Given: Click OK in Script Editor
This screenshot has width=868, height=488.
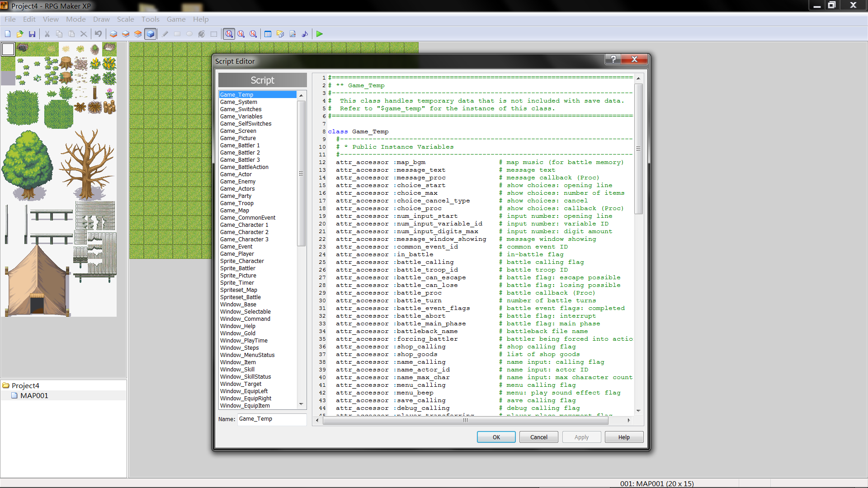Looking at the screenshot, I should pos(496,437).
